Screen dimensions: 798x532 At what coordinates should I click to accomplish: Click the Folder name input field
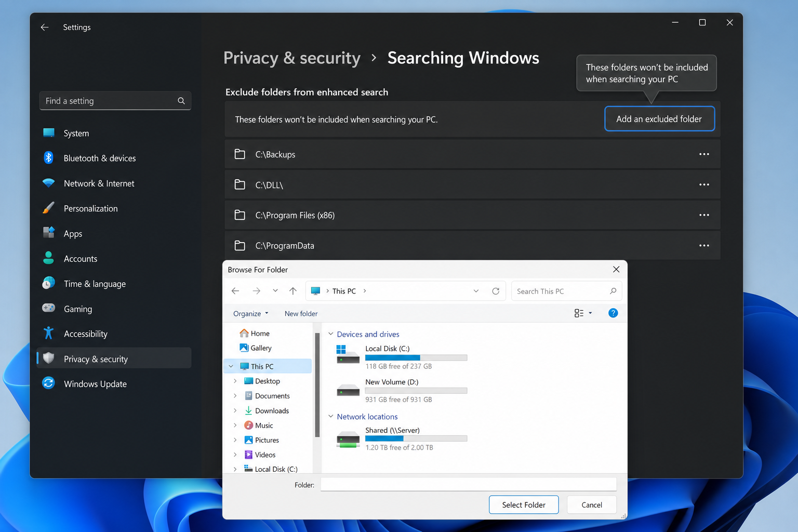tap(469, 484)
